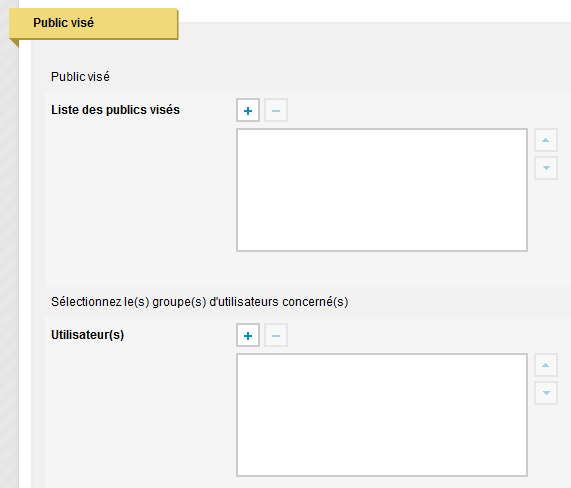The height and width of the screenshot is (488, 571).
Task: Click the word Sélectionnez in the heading
Action: tap(86, 302)
